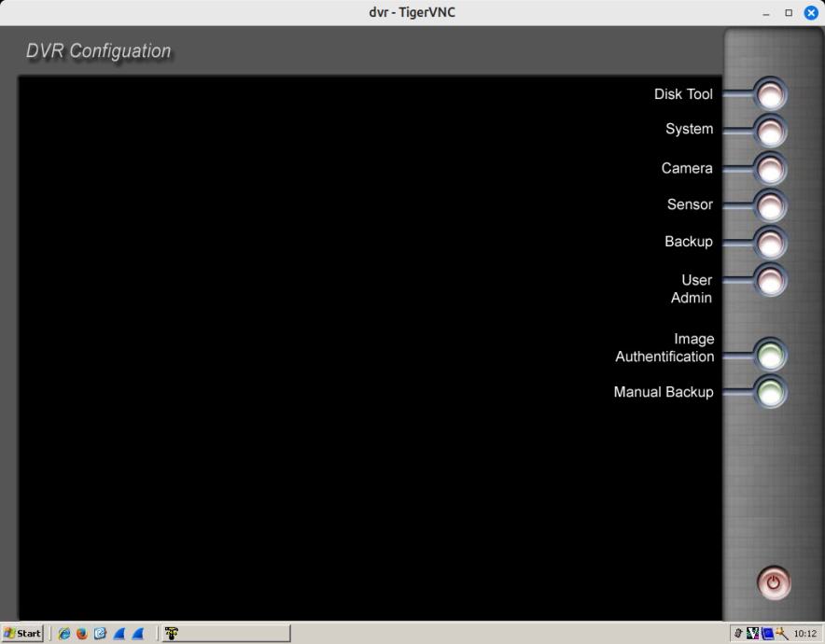Screen dimensions: 825x644
Task: Click the round button beside Sensor
Action: 770,205
